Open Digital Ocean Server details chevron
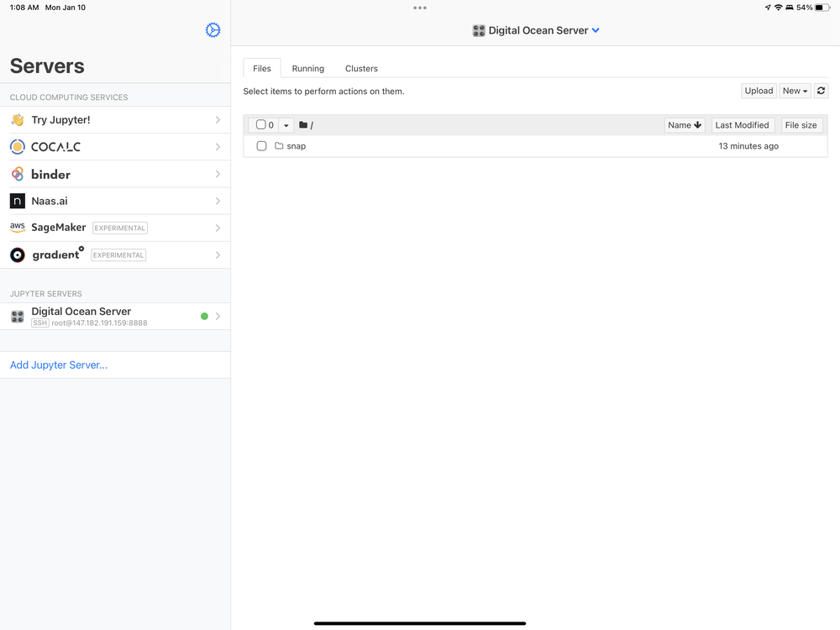The width and height of the screenshot is (840, 630). tap(218, 316)
